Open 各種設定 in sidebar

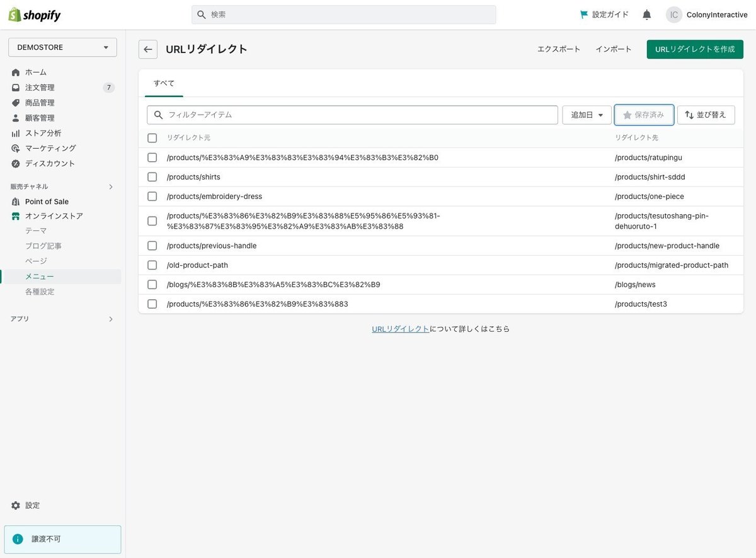pyautogui.click(x=40, y=292)
